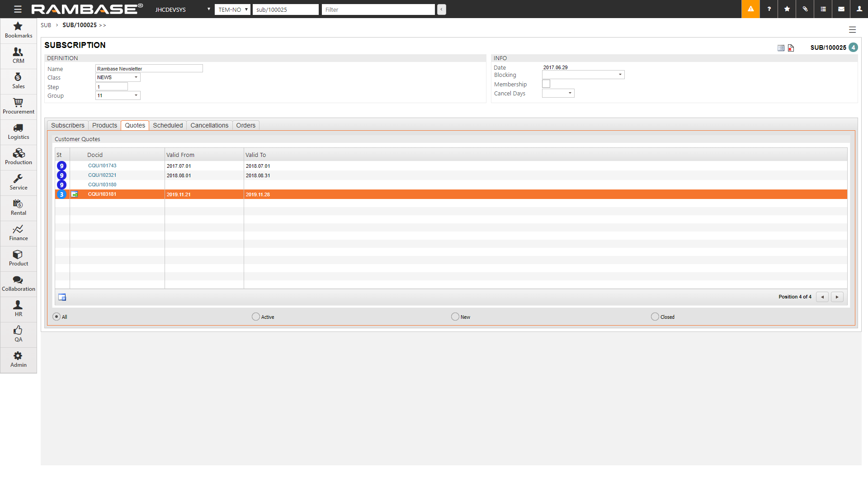Open the mail envelope icon in top bar
Screen dimensions: 868x478
pos(841,9)
